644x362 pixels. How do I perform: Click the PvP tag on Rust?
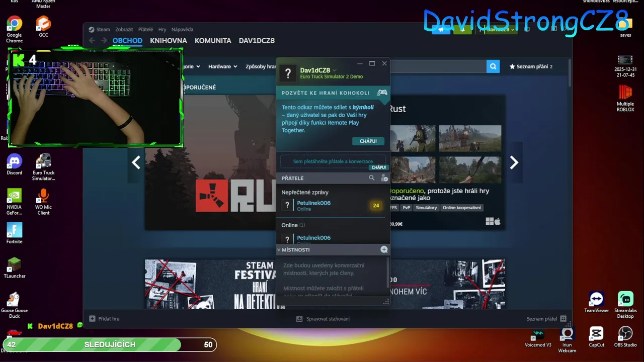coord(407,208)
